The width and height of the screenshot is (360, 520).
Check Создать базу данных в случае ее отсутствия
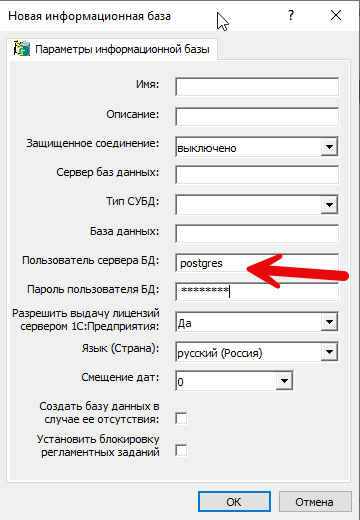click(181, 418)
